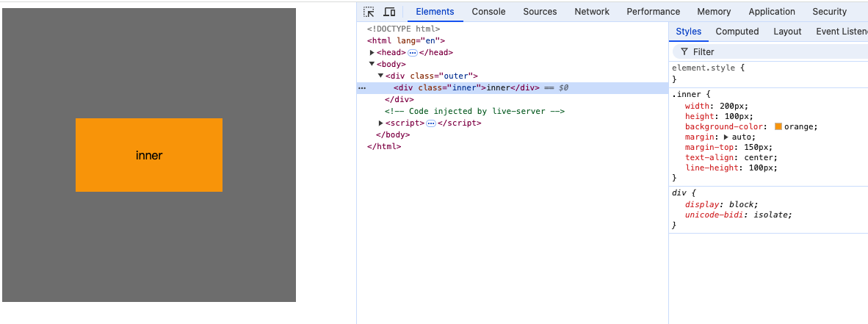Expand the margin shorthand triangle
This screenshot has height=324, width=868.
[x=726, y=137]
